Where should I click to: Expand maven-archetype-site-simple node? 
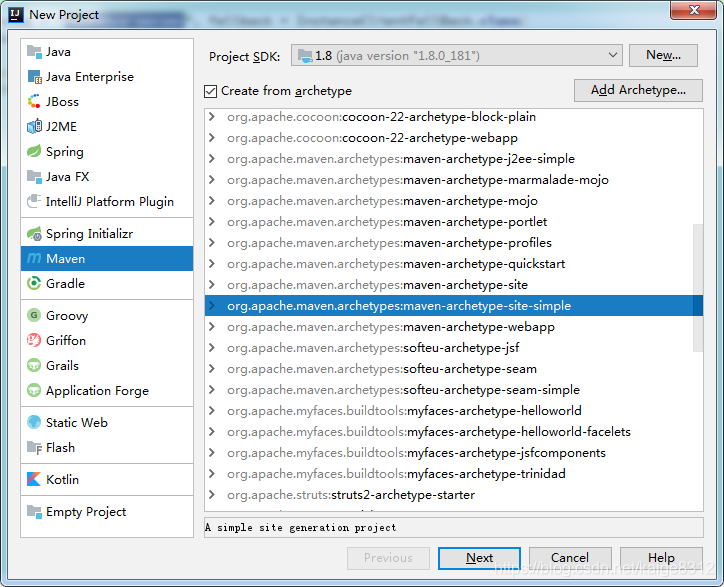pos(212,306)
